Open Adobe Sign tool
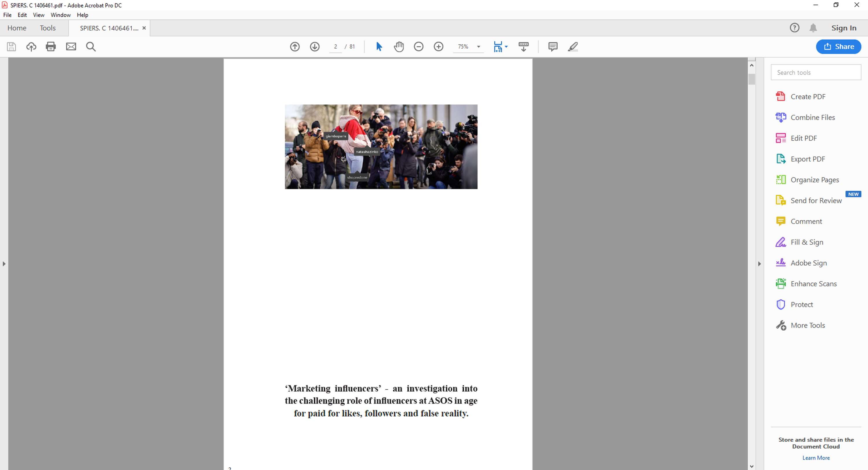This screenshot has width=868, height=470. coord(802,263)
